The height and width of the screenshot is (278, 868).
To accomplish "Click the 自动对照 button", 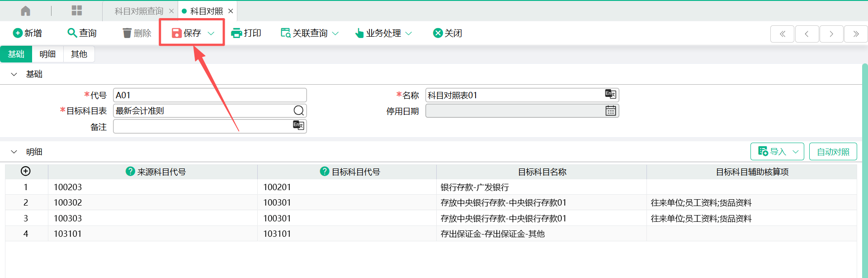I will coord(833,152).
